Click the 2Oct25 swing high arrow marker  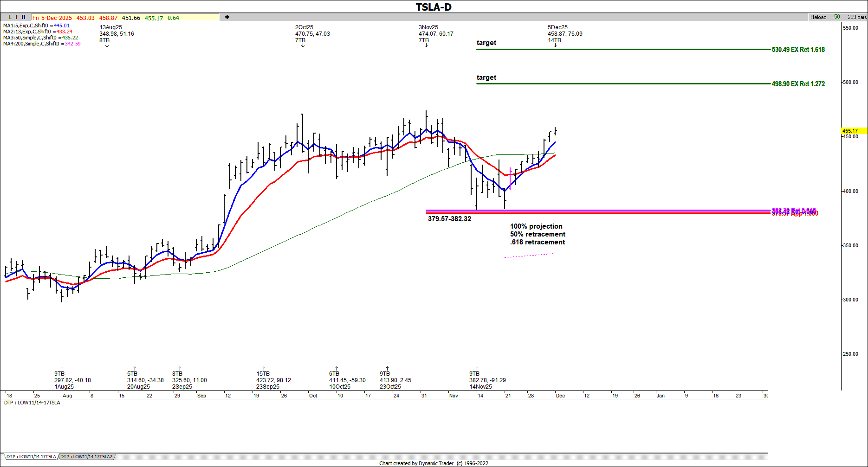(x=303, y=45)
